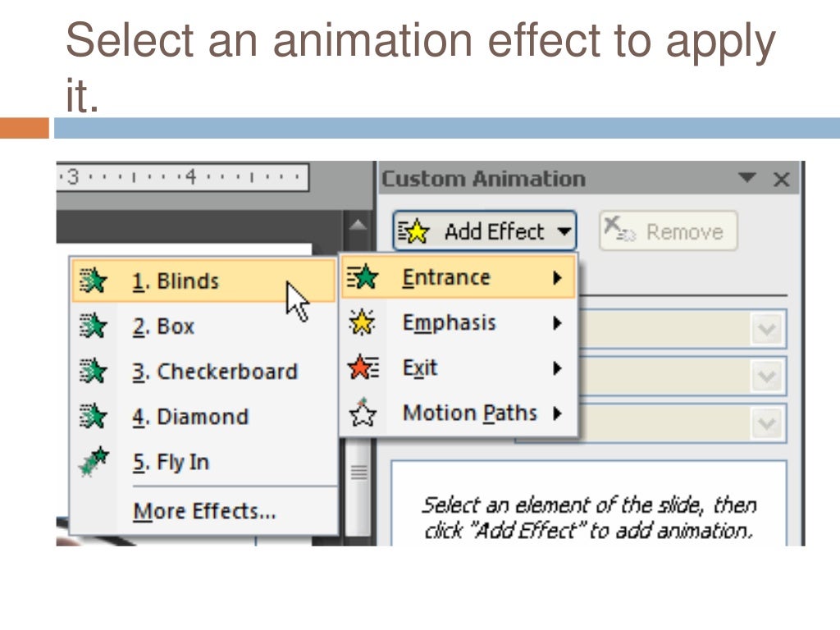Select the Entrance menu item
This screenshot has height=630, width=840.
(x=458, y=277)
